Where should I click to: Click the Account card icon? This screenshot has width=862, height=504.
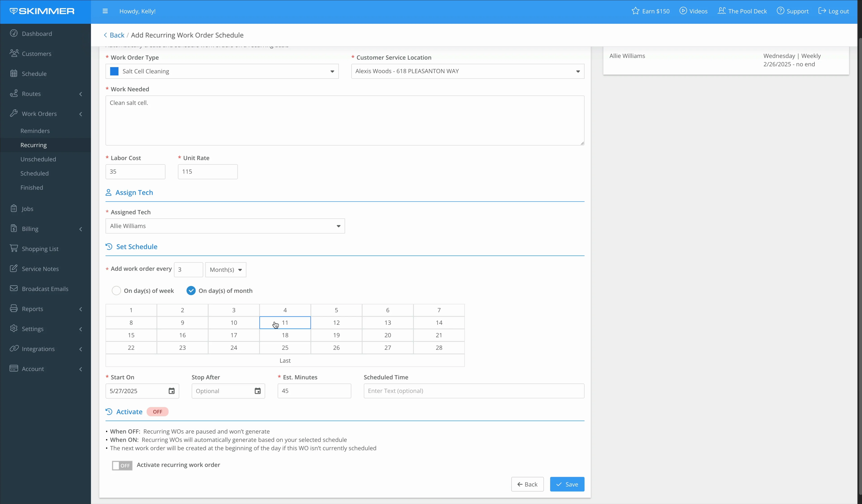click(14, 368)
